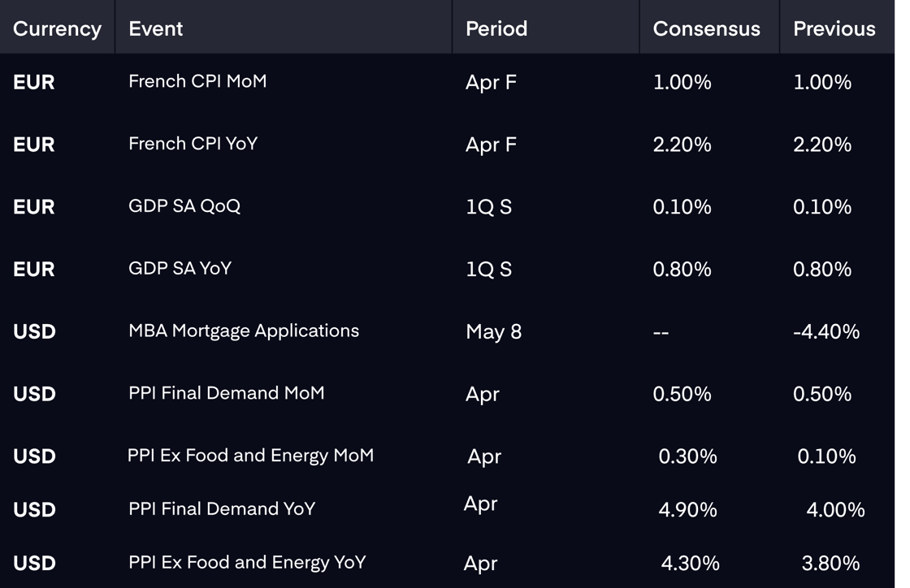Click the Previous column header
Image resolution: width=910 pixels, height=588 pixels.
pyautogui.click(x=834, y=28)
